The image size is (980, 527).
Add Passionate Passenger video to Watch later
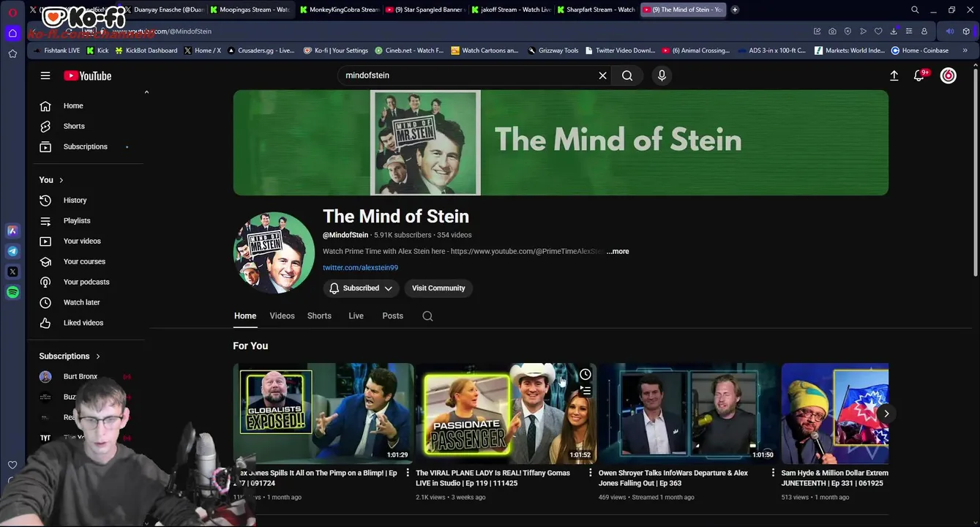(586, 375)
